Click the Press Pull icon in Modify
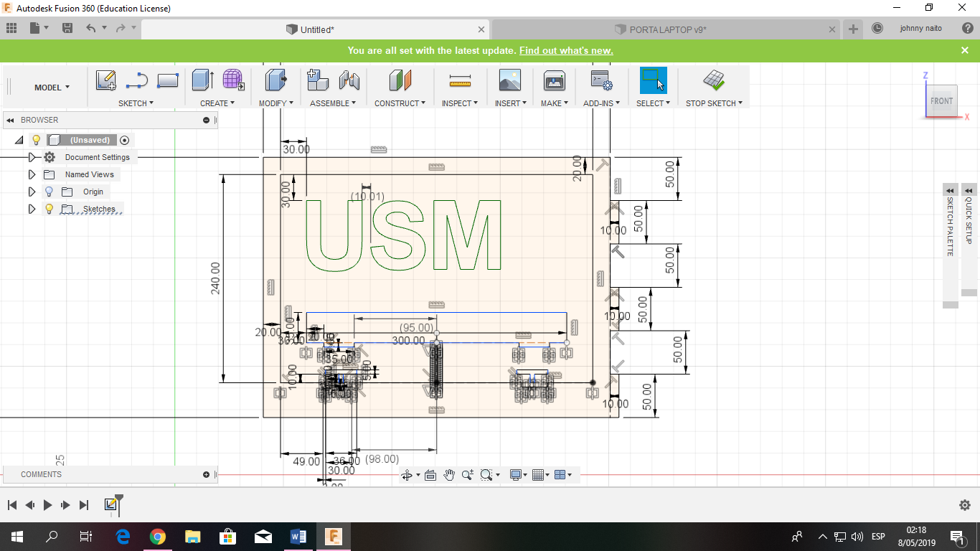This screenshot has width=980, height=551. 275,80
